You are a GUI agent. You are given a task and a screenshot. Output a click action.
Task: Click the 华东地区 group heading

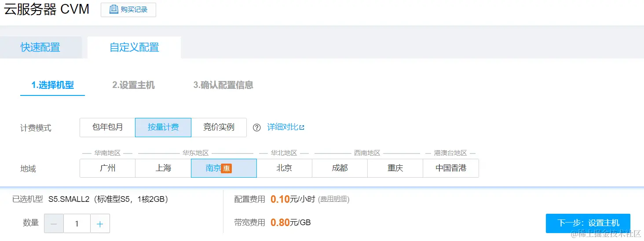196,153
